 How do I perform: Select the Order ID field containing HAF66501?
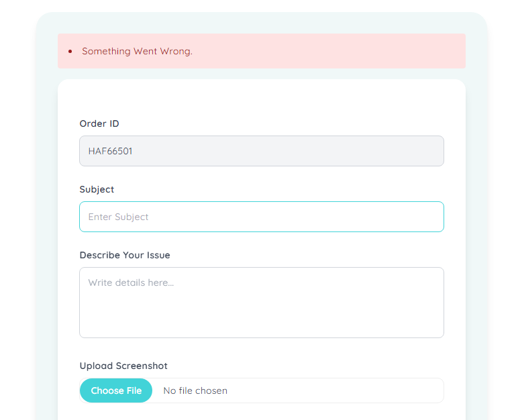(262, 151)
